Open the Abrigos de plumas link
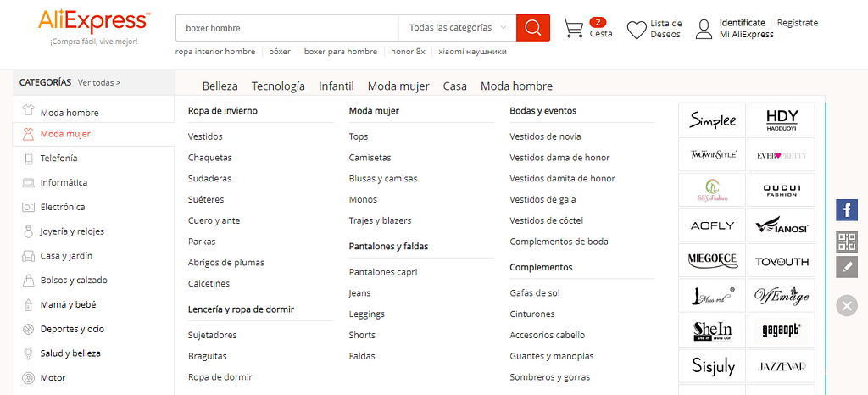This screenshot has height=395, width=868. point(226,263)
